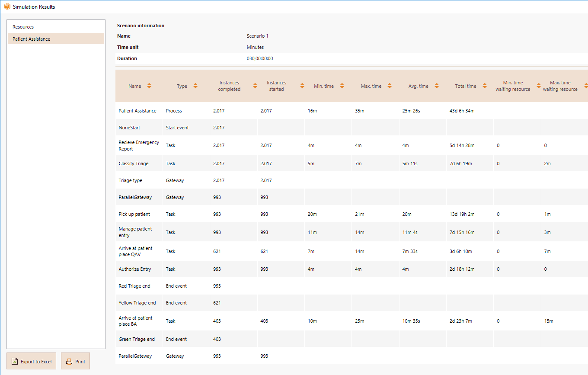
Task: Click the Export to Excel button
Action: pos(32,361)
